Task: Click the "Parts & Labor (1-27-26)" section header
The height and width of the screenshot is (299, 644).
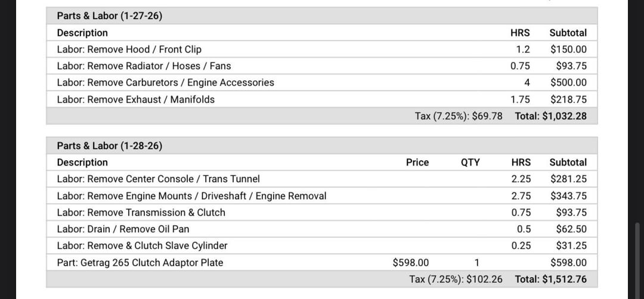Action: pyautogui.click(x=110, y=16)
